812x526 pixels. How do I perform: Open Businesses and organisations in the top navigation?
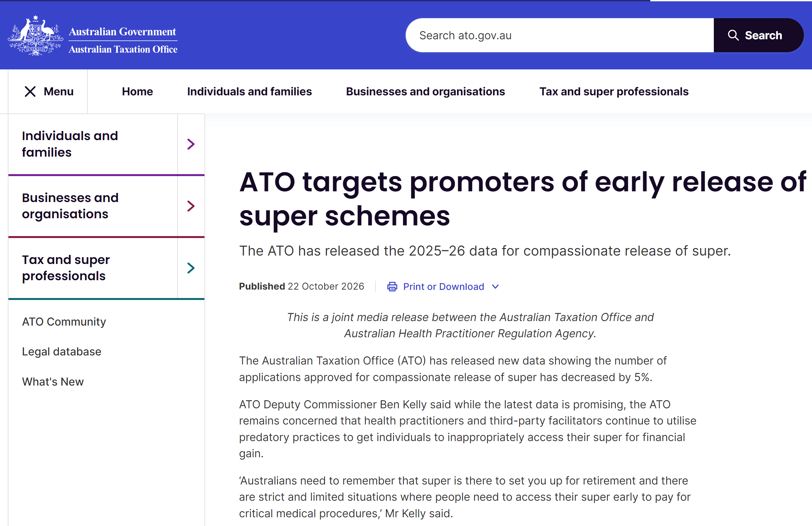[x=425, y=91]
